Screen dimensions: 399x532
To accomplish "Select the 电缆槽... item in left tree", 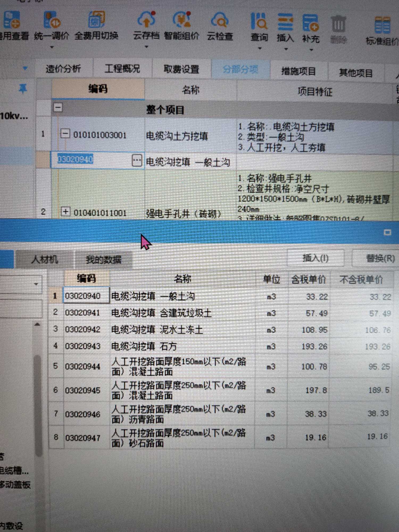I will (14, 470).
